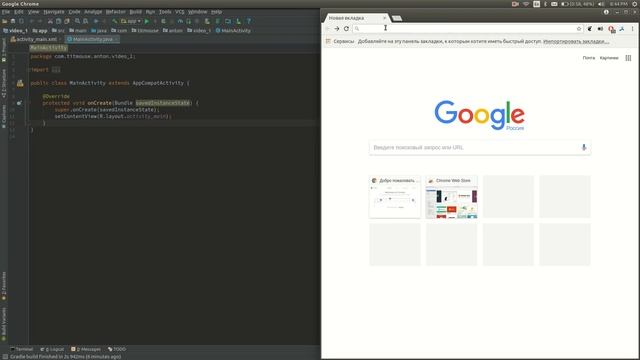Reload the page in Chrome
The image size is (640, 360).
tap(346, 29)
